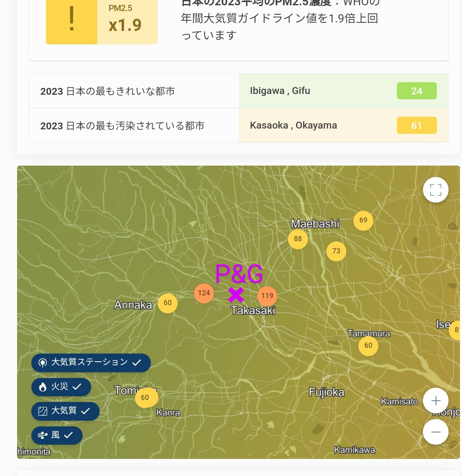462x476 pixels.
Task: Toggle the 大気質 air quality layer
Action: [65, 411]
